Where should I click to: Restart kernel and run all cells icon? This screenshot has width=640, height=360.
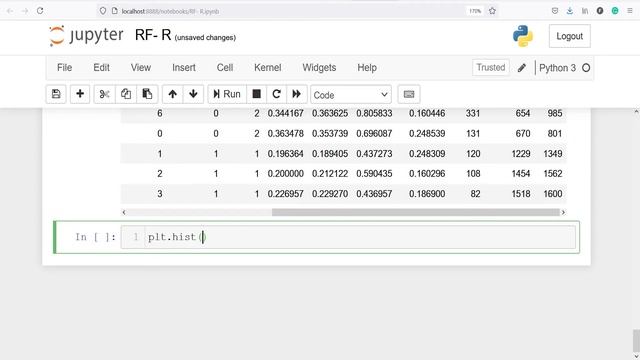pos(297,94)
